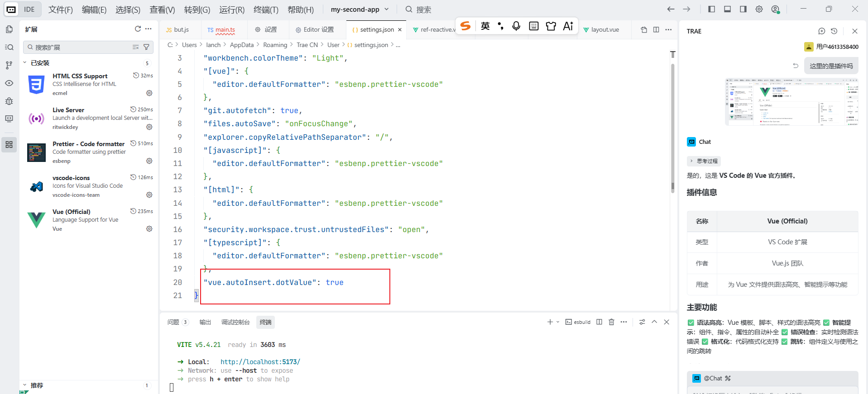Go back with the navigation arrow
Screen dimensions: 868x394
tap(671, 9)
